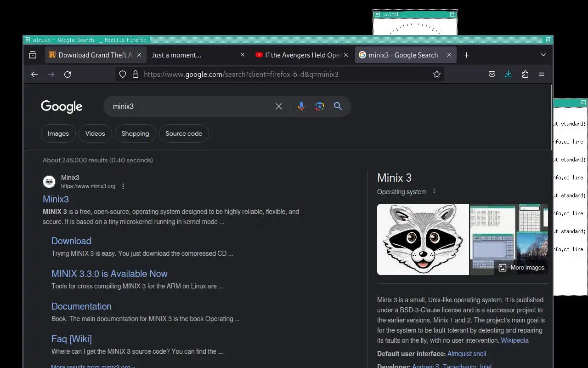The height and width of the screenshot is (368, 588).
Task: Click the tracking protection shield icon
Action: (x=123, y=74)
